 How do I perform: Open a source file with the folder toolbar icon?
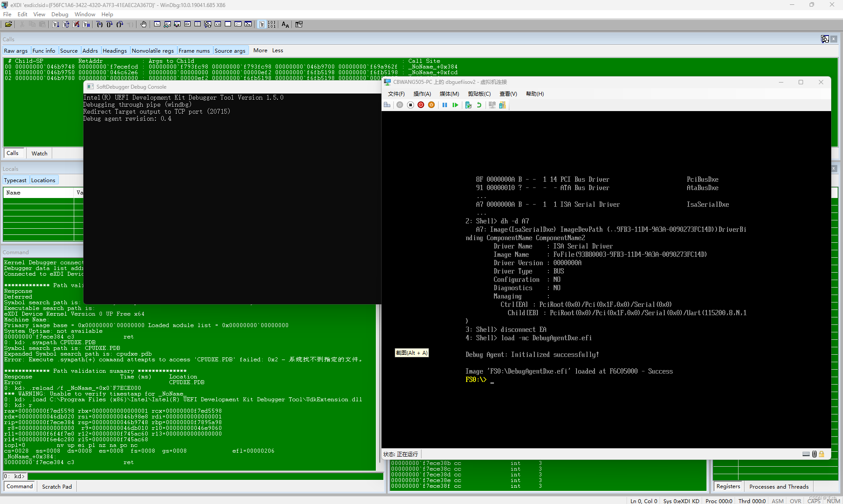point(8,24)
